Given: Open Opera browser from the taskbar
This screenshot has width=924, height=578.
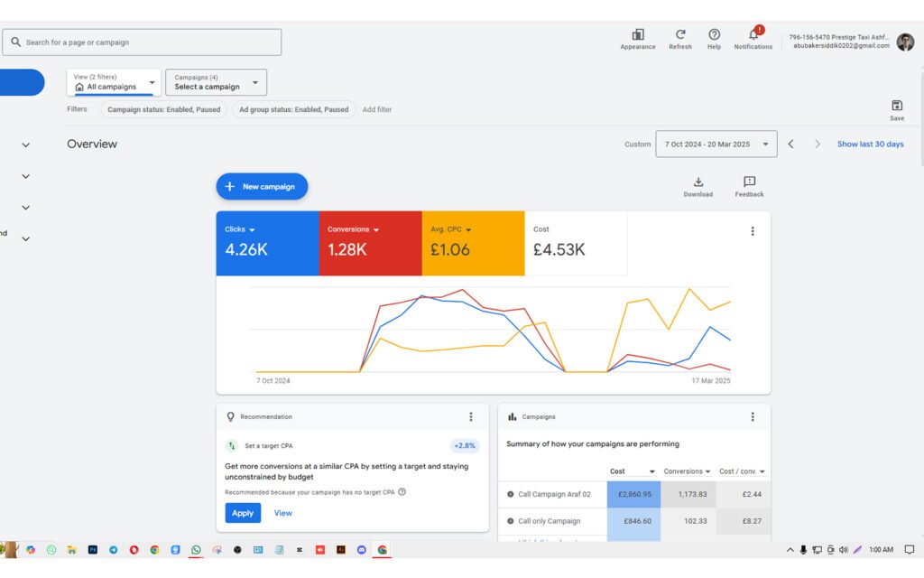Looking at the screenshot, I should [x=134, y=549].
